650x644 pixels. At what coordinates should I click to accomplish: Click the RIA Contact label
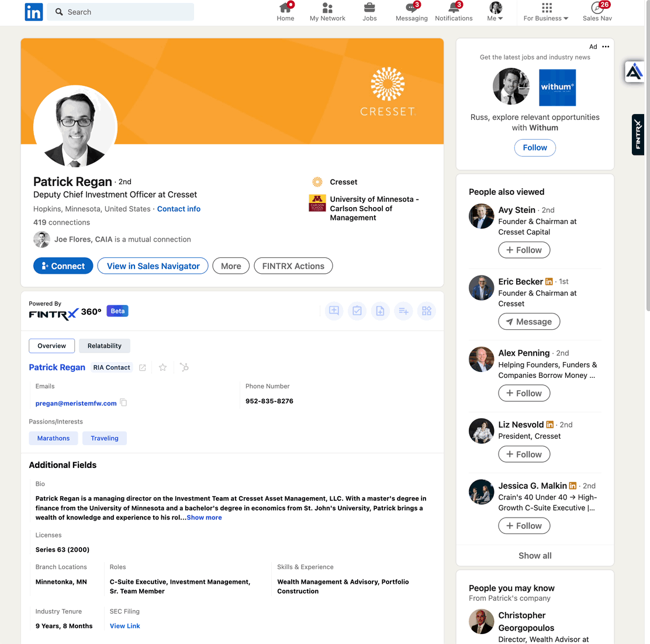pos(112,367)
